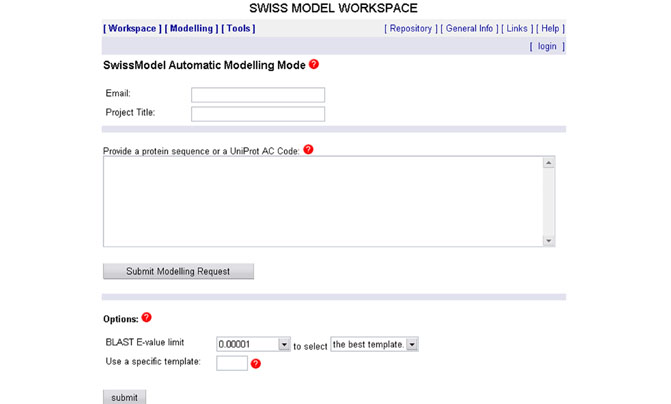Click the login link
Image resolution: width=671 pixels, height=404 pixels.
pos(547,46)
